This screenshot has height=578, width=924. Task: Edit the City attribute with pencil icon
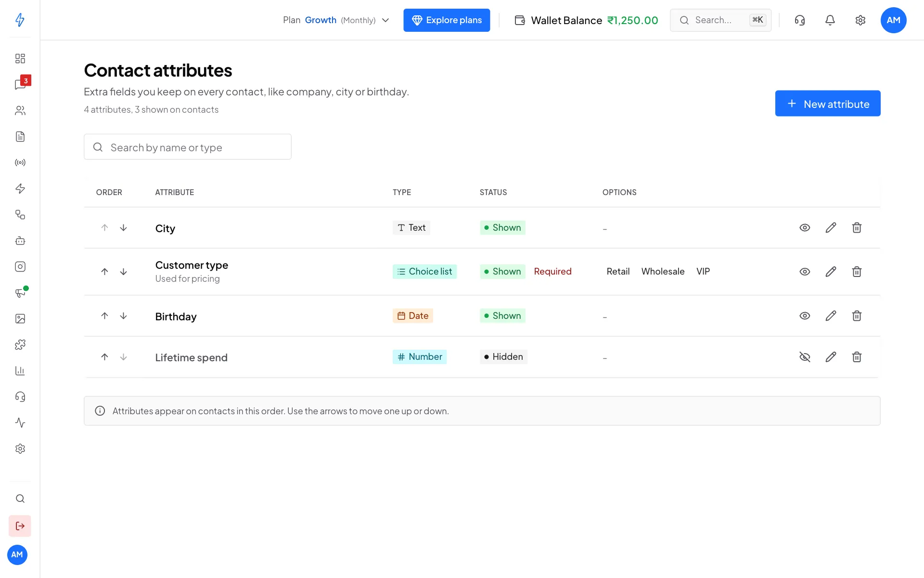[x=831, y=228]
